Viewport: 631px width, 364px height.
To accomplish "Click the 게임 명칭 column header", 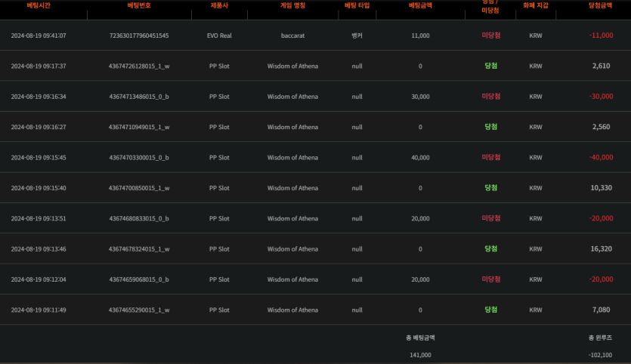I will click(x=292, y=5).
